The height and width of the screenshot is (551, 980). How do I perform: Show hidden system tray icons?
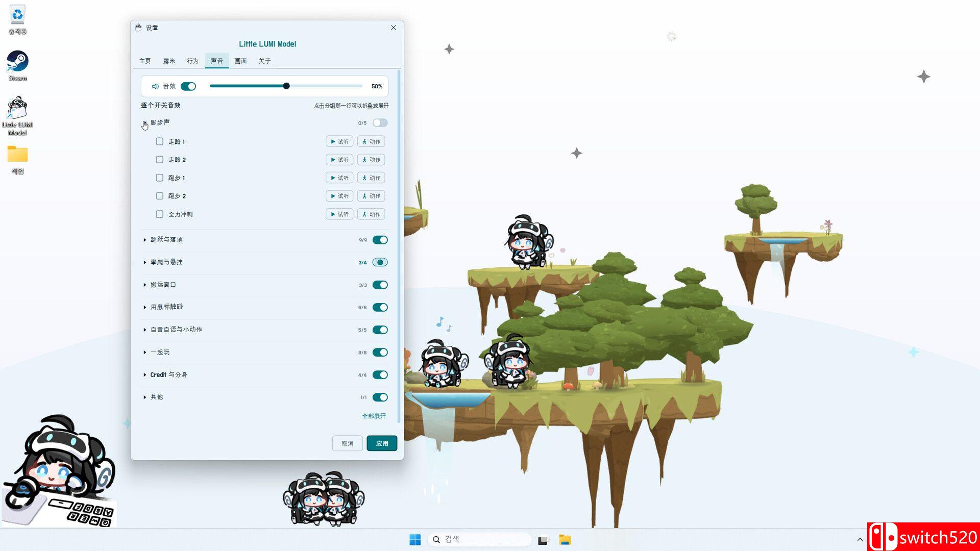coord(860,540)
